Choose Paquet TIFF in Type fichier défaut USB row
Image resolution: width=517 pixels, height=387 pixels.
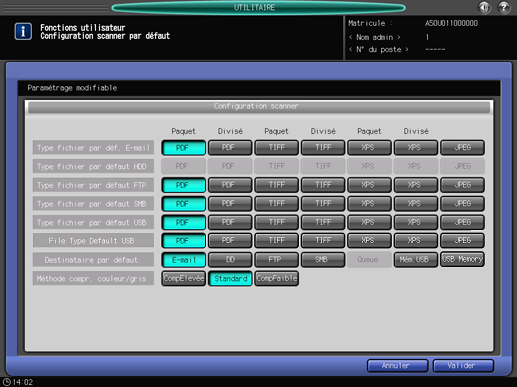pos(276,222)
